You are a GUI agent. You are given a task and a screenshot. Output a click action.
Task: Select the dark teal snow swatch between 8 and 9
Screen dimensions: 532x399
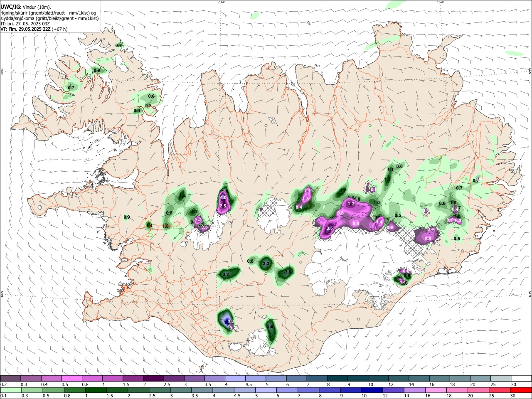click(337, 379)
